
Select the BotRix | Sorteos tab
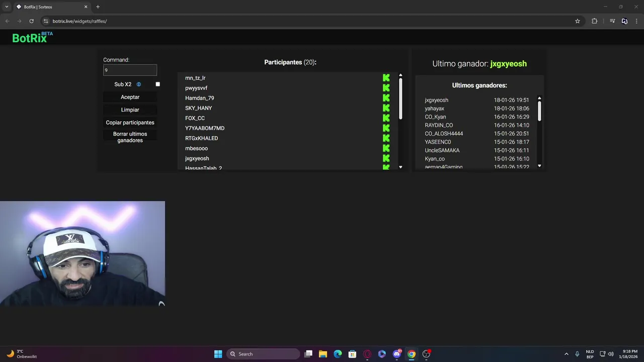point(52,7)
